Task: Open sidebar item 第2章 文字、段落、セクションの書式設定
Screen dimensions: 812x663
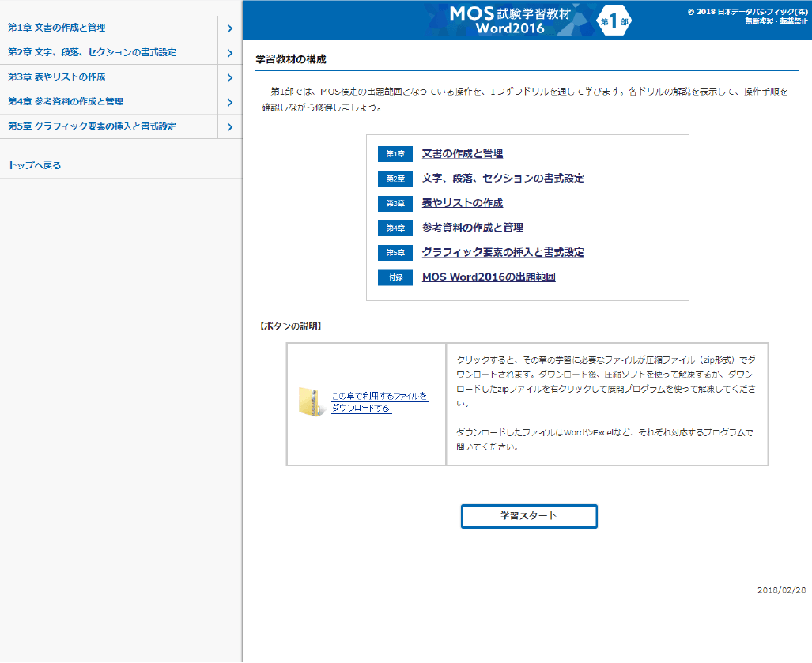Action: (109, 52)
